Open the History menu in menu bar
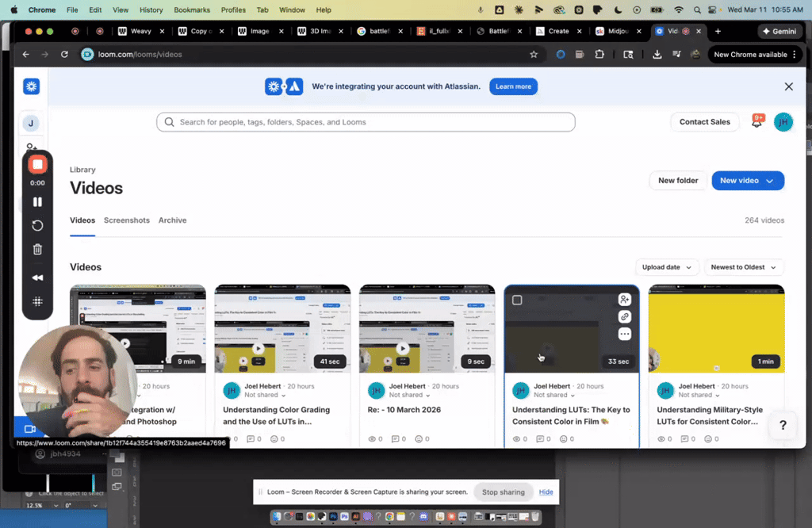This screenshot has height=528, width=812. coord(151,10)
